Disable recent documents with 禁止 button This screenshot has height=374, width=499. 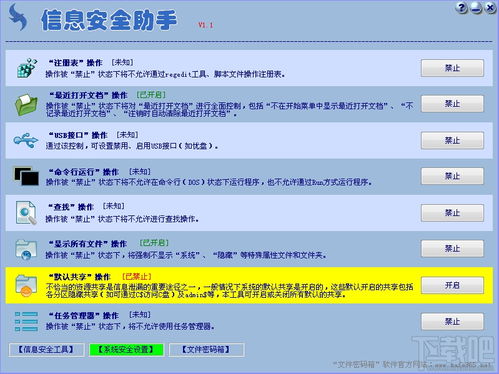pos(452,104)
